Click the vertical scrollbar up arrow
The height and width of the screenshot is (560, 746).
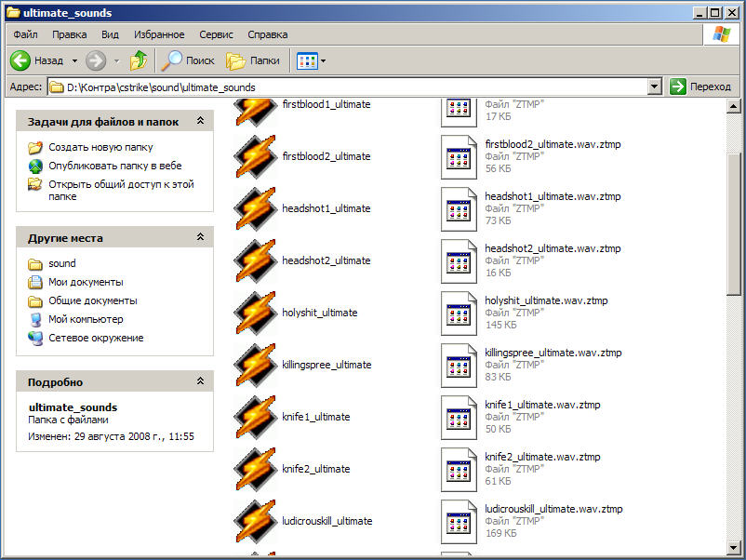733,106
